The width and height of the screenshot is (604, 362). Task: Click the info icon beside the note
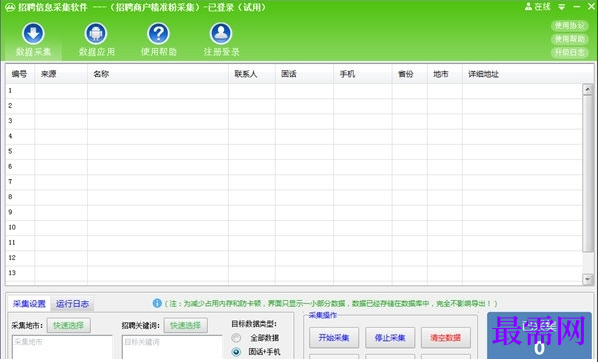[x=157, y=303]
